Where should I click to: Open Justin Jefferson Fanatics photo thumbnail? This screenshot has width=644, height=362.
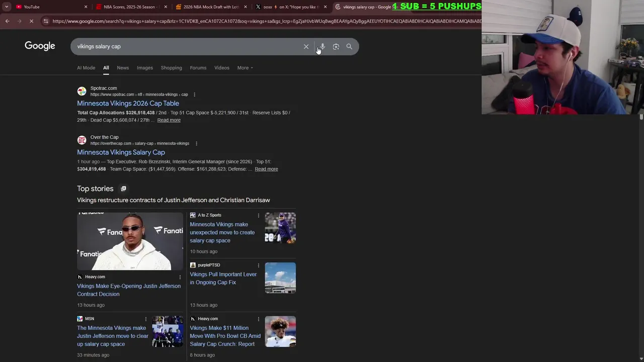click(130, 241)
